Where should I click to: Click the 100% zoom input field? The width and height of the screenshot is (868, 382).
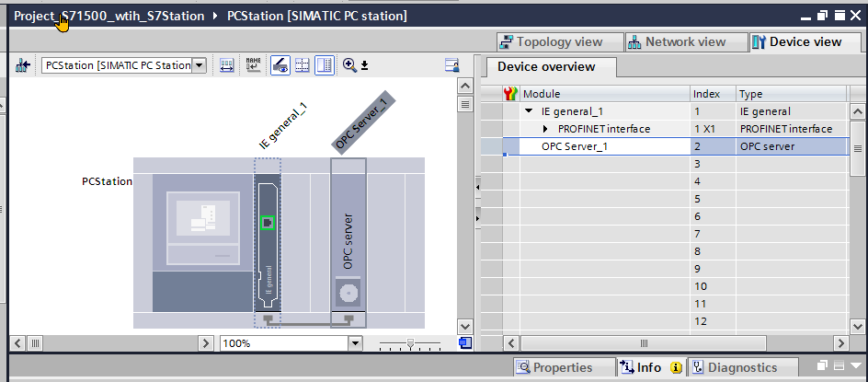click(284, 343)
